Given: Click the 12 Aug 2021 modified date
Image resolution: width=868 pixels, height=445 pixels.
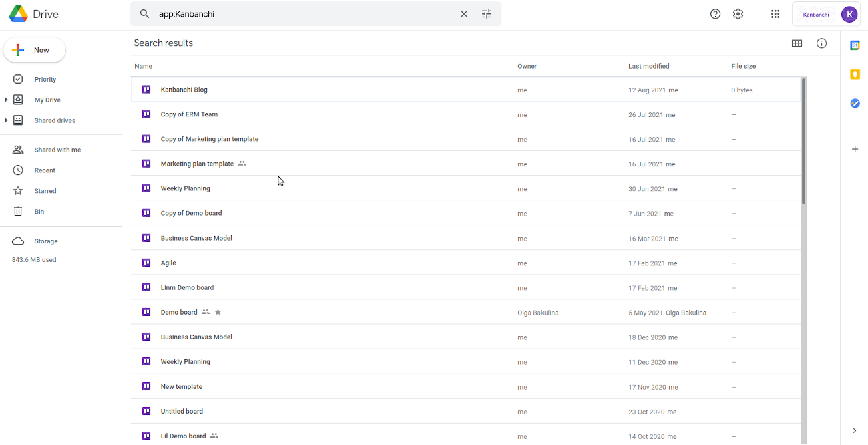Looking at the screenshot, I should (647, 90).
